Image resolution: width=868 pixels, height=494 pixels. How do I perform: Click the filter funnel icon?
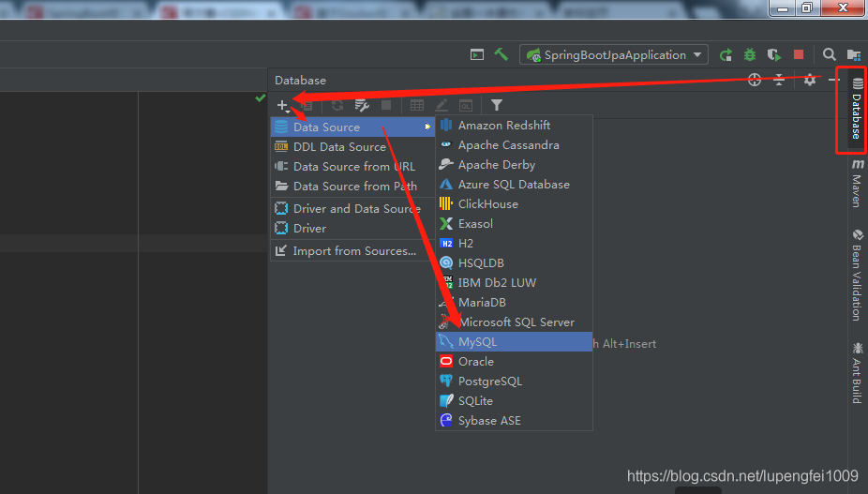click(497, 105)
